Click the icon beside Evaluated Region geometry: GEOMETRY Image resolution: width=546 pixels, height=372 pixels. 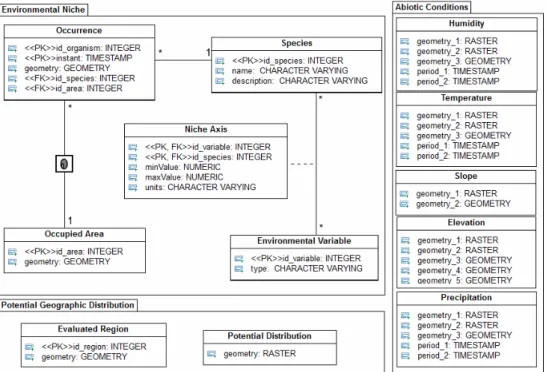tap(30, 357)
